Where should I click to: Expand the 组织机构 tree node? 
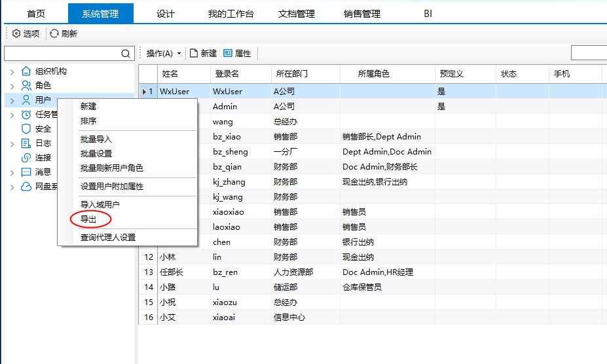pyautogui.click(x=12, y=71)
